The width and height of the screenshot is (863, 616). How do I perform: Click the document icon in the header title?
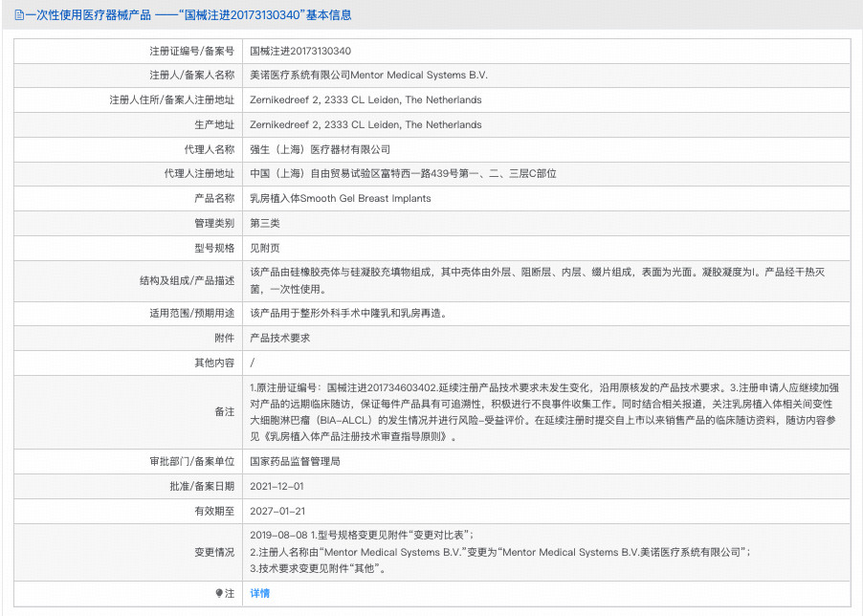(x=19, y=15)
